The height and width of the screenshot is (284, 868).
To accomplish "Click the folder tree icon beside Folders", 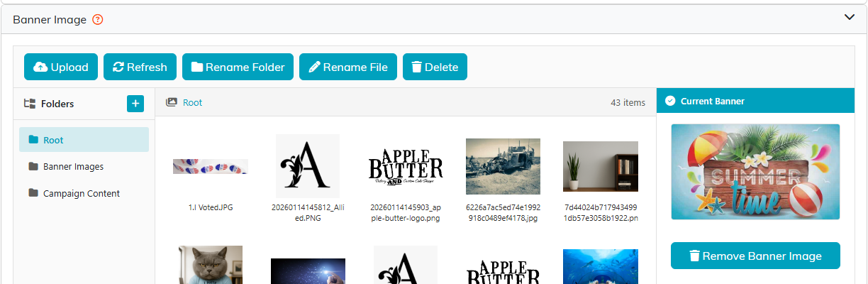I will tap(30, 104).
